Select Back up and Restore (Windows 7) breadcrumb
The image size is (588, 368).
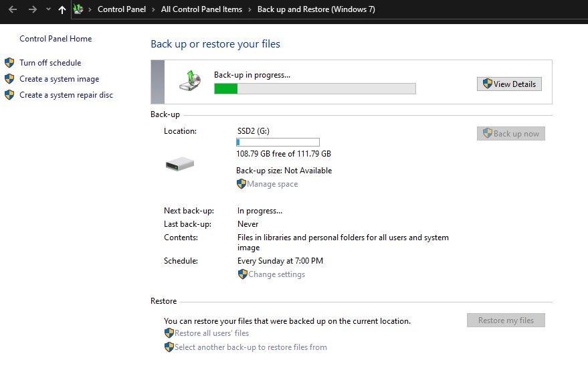click(x=316, y=9)
